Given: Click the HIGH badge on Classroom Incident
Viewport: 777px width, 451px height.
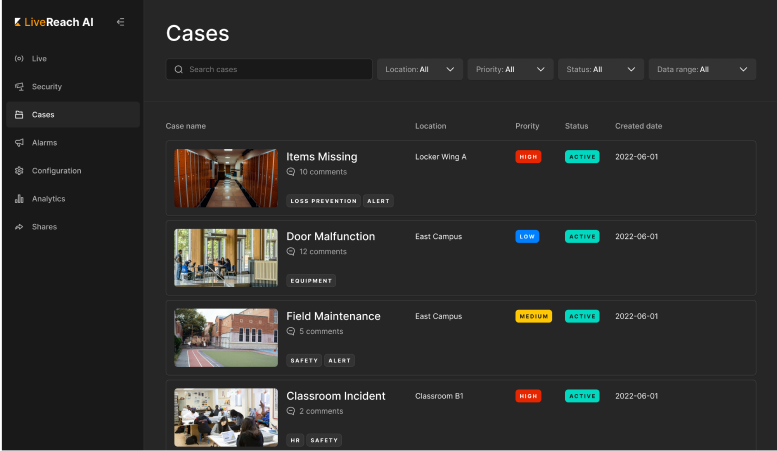Looking at the screenshot, I should coord(528,396).
